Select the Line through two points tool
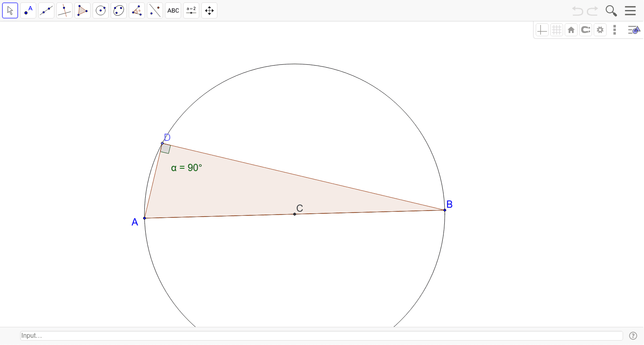This screenshot has height=345, width=644. click(46, 10)
